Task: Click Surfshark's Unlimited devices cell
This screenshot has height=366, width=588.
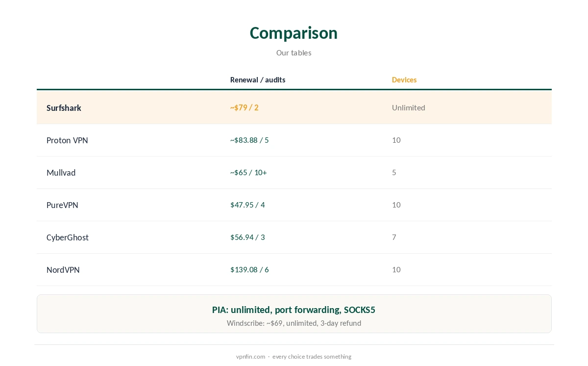Action: (x=409, y=107)
